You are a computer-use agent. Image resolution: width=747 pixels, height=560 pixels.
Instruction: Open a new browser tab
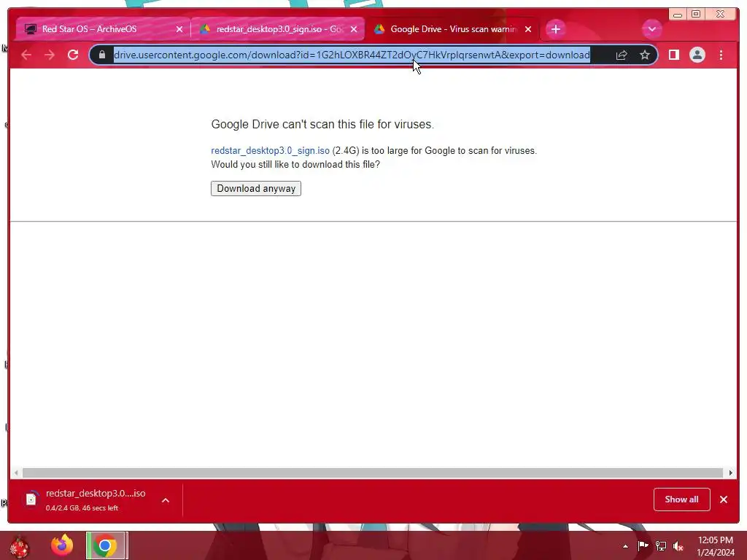(x=555, y=29)
